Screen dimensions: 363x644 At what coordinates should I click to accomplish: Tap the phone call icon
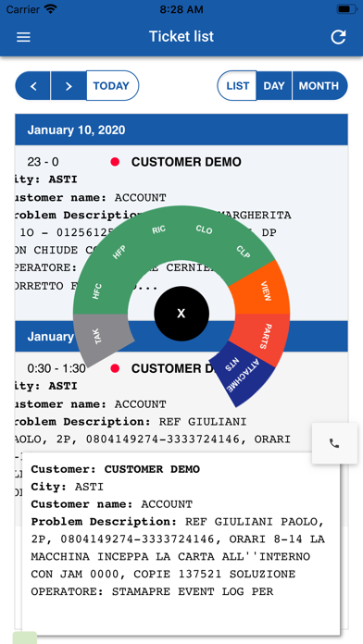[334, 443]
